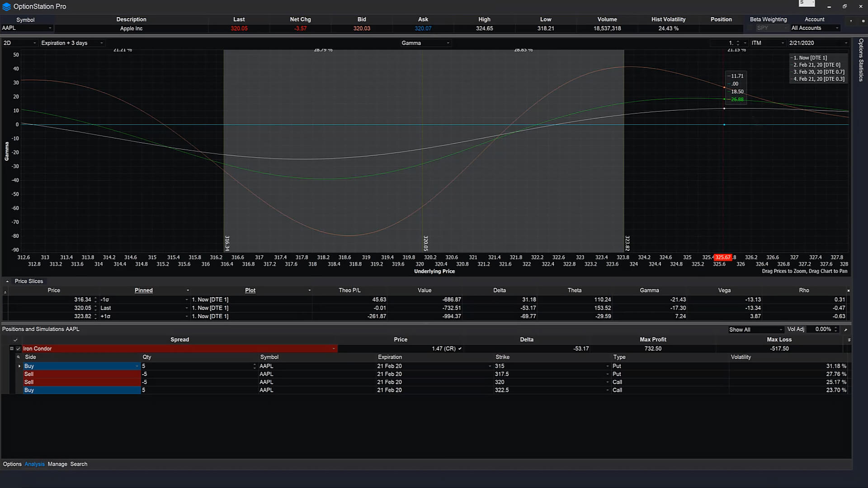Open the Expiration + 3 days dropdown
The width and height of the screenshot is (868, 488).
point(102,43)
